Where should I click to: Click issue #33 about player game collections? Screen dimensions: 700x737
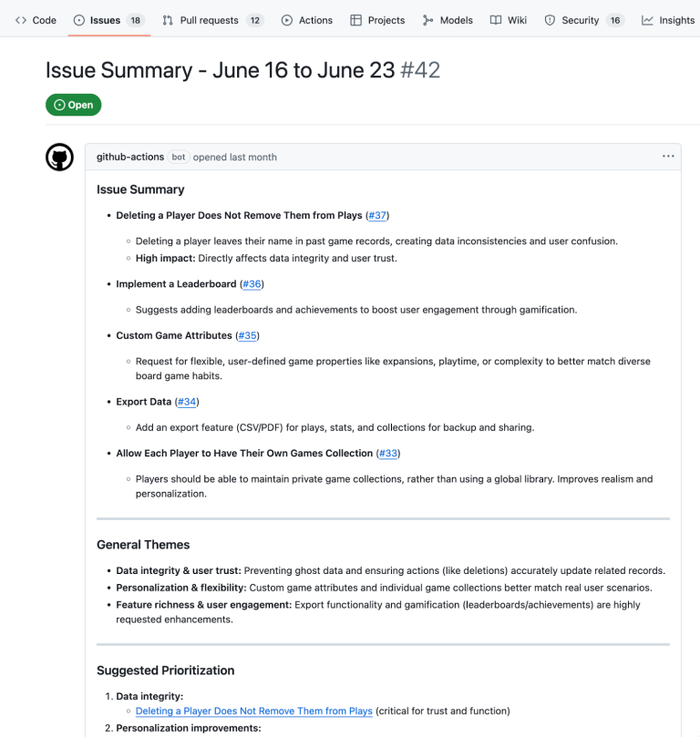point(387,453)
